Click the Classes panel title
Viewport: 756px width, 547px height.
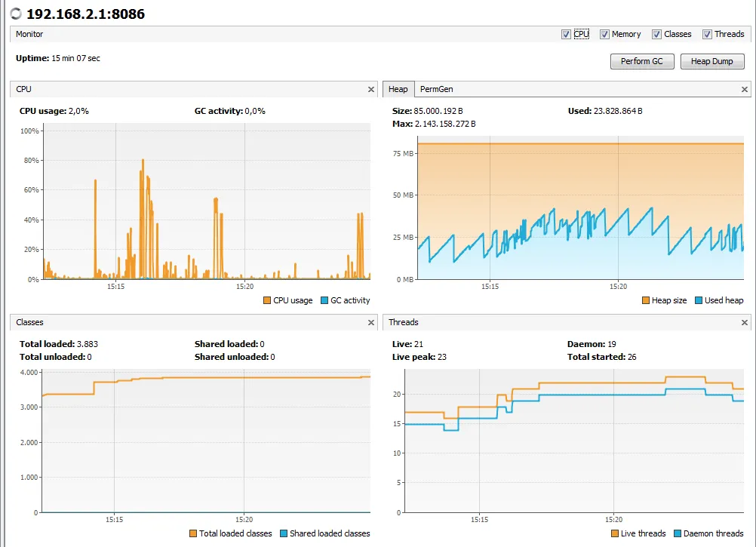[29, 322]
